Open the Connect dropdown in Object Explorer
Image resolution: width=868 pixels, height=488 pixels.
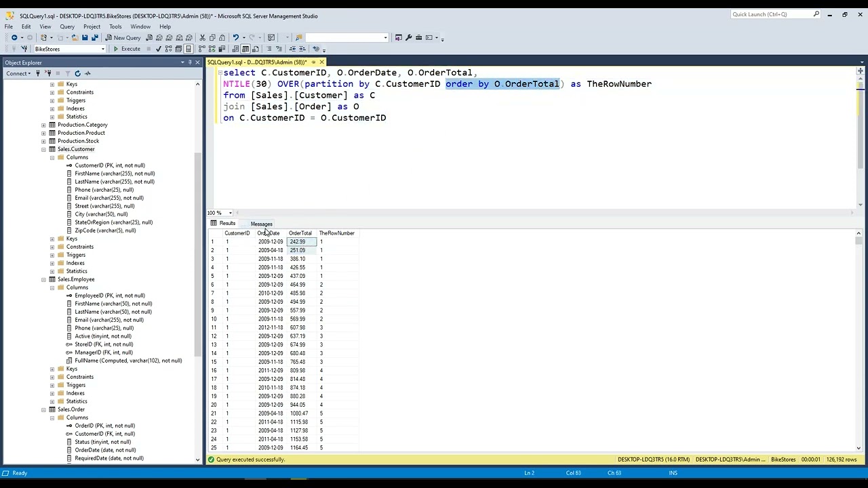18,73
